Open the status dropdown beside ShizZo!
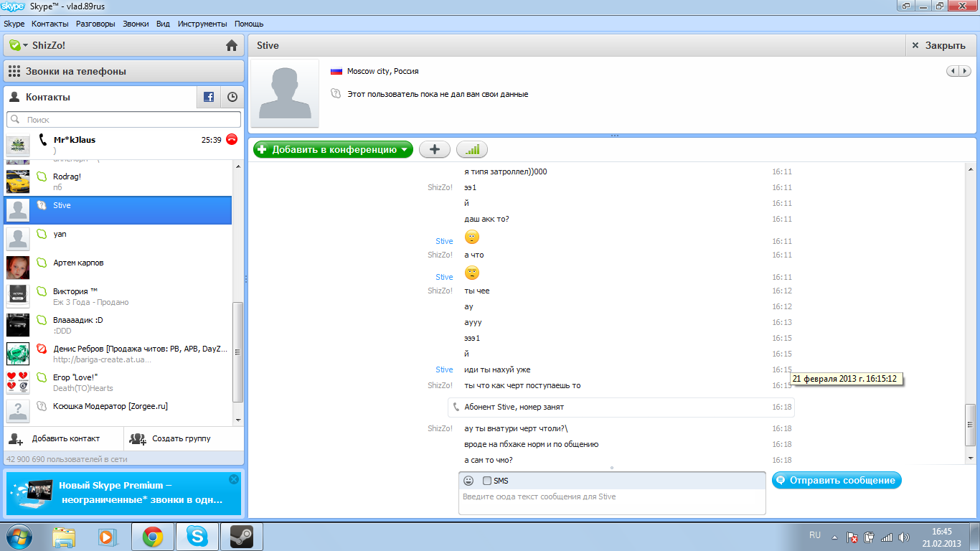 26,45
